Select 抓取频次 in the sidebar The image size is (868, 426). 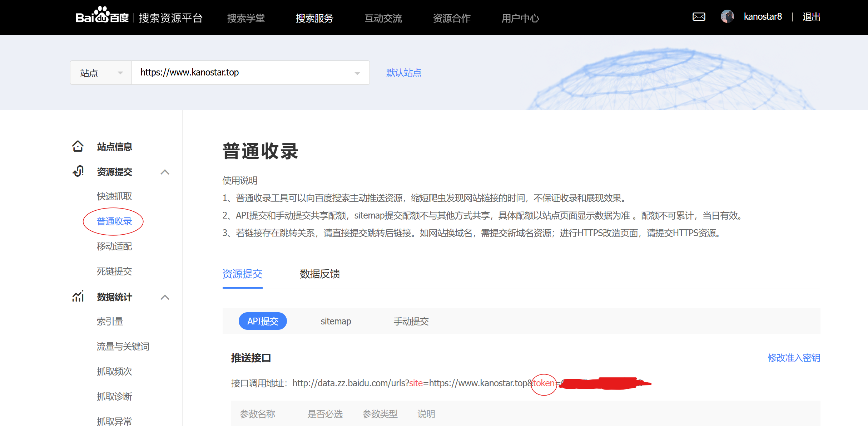[x=114, y=371]
